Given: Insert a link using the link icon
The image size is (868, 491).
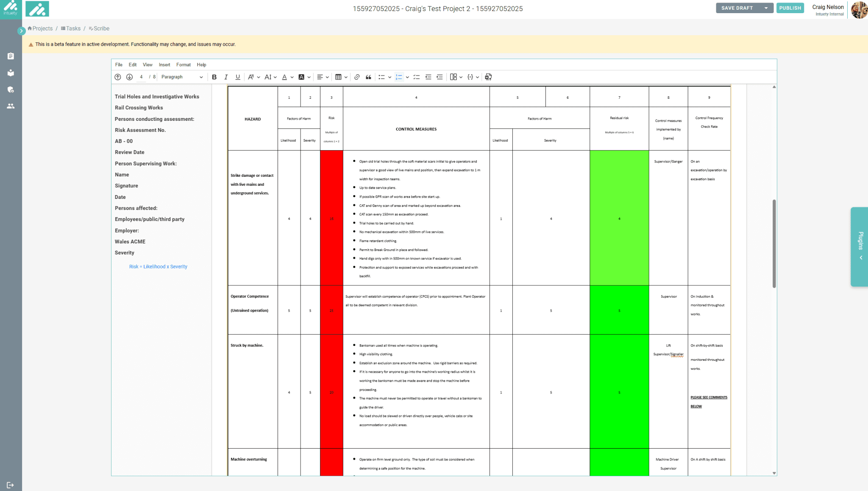Looking at the screenshot, I should [x=357, y=77].
